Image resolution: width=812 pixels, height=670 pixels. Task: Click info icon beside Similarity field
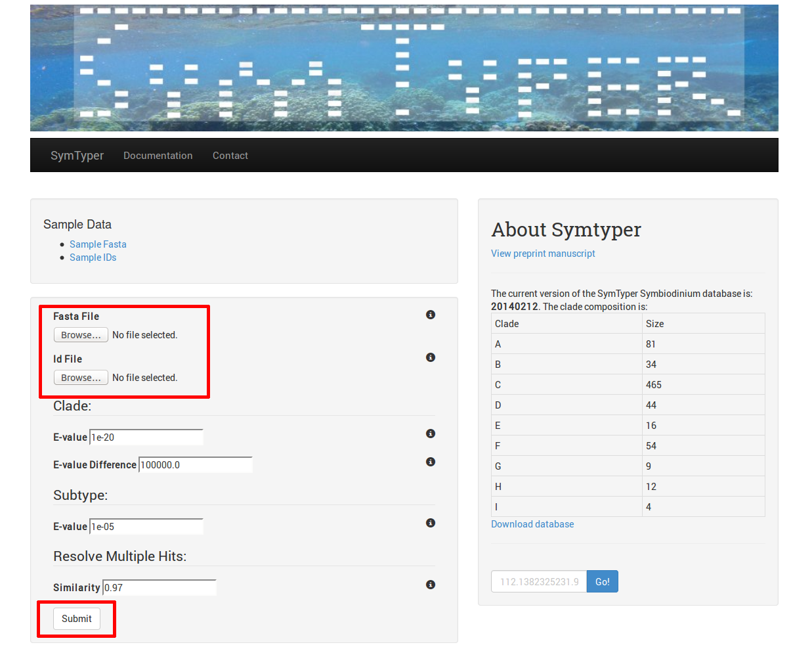pyautogui.click(x=431, y=585)
